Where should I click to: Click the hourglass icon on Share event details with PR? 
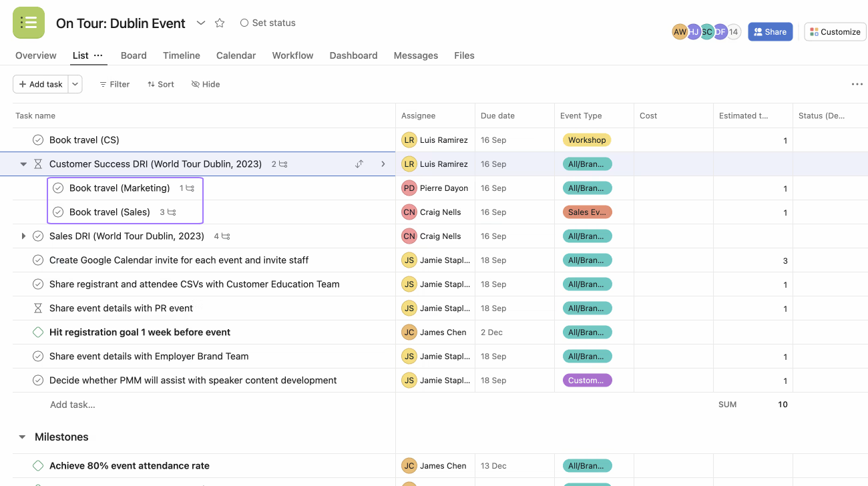click(38, 308)
